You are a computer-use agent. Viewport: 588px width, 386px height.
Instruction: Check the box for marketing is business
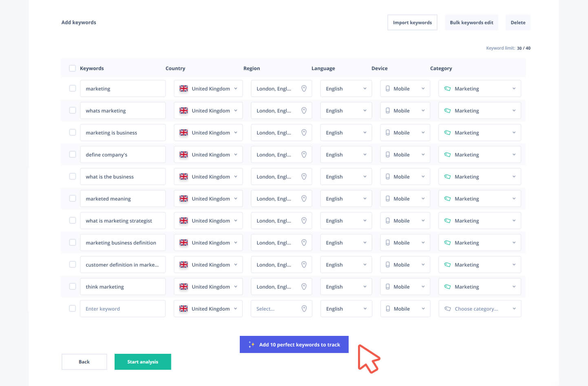73,132
